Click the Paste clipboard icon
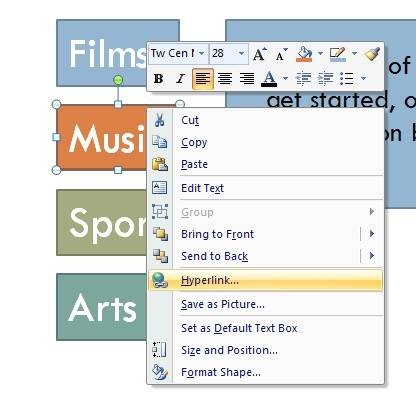The image size is (416, 397). pos(160,164)
